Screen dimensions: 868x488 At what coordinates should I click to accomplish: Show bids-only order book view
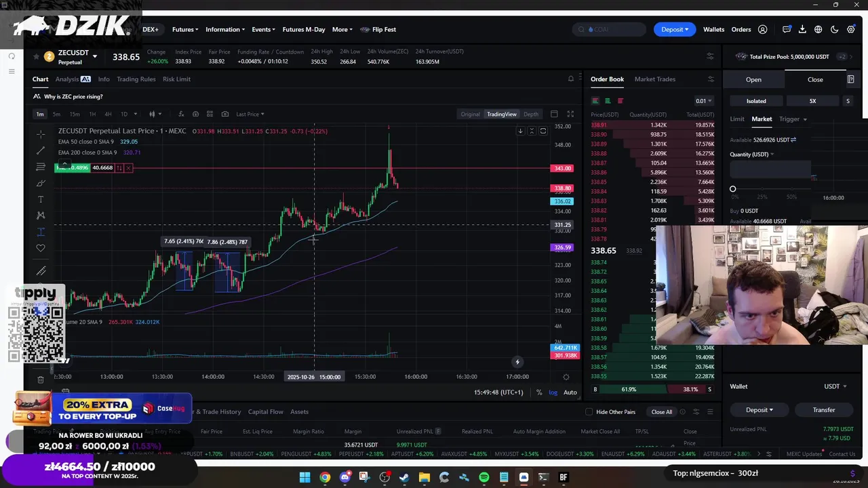[x=608, y=101]
